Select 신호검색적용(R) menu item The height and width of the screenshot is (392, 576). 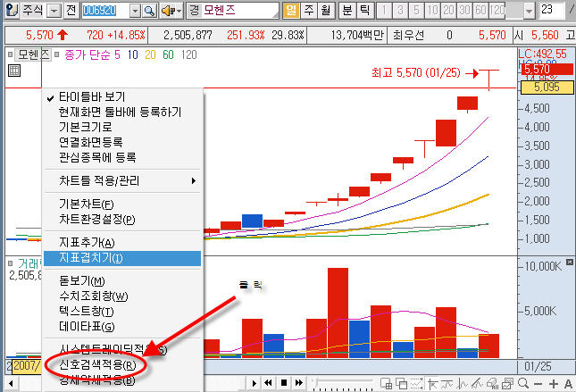122,365
